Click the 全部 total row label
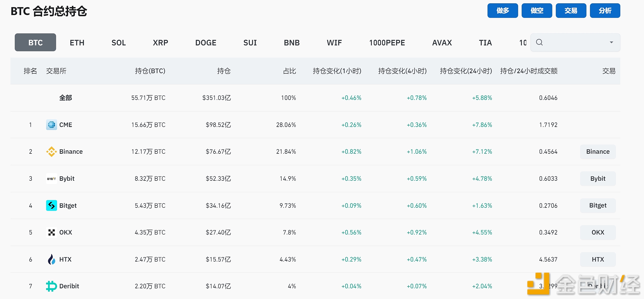The height and width of the screenshot is (299, 644). coord(66,98)
